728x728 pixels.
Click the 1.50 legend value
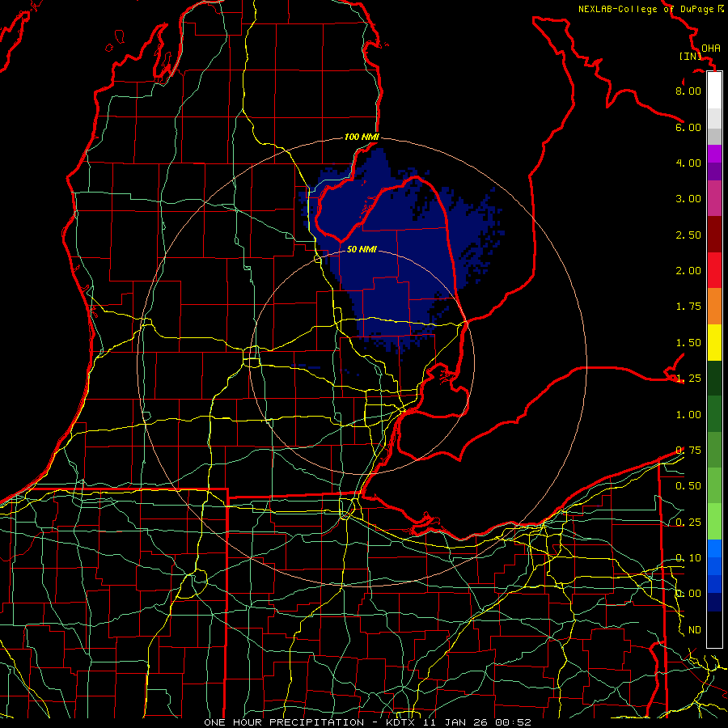point(688,343)
